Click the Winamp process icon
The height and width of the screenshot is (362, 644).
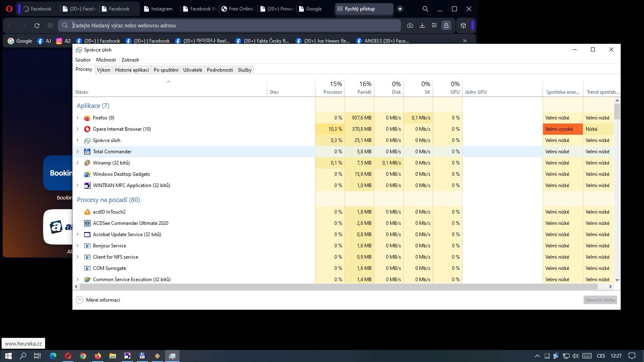(x=87, y=163)
